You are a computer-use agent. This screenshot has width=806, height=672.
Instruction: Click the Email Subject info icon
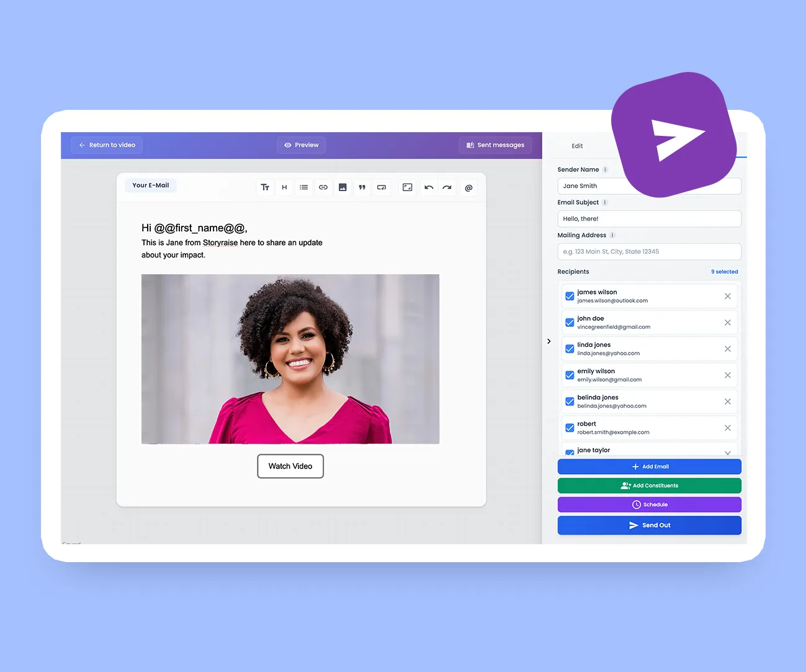click(x=605, y=202)
